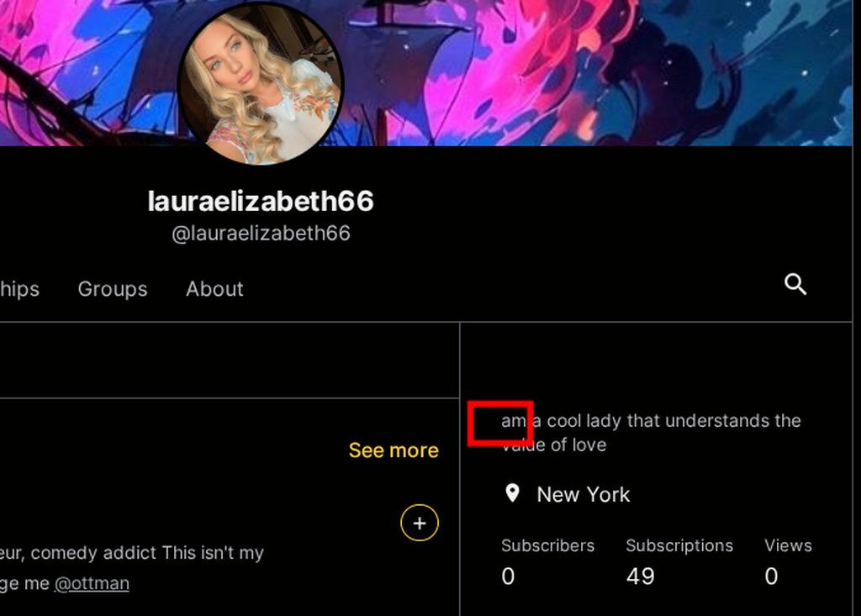Click the New York location text
Image resolution: width=861 pixels, height=616 pixels.
point(584,495)
